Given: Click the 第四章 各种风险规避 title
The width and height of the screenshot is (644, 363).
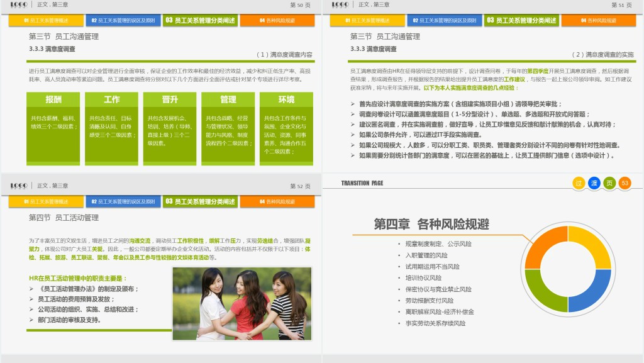Looking at the screenshot, I should (x=431, y=224).
